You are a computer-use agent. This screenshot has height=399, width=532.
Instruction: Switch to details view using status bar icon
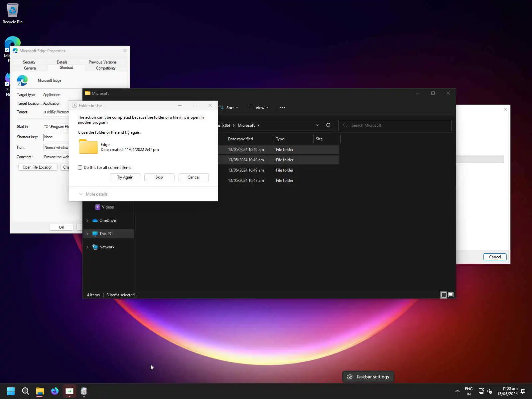click(444, 295)
